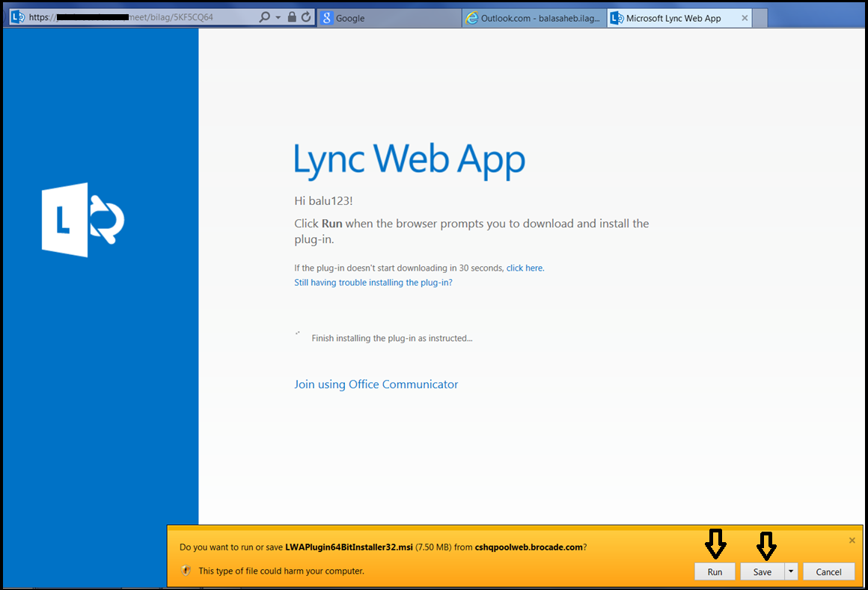Click the large Lync logo
The height and width of the screenshot is (590, 868).
(x=83, y=220)
